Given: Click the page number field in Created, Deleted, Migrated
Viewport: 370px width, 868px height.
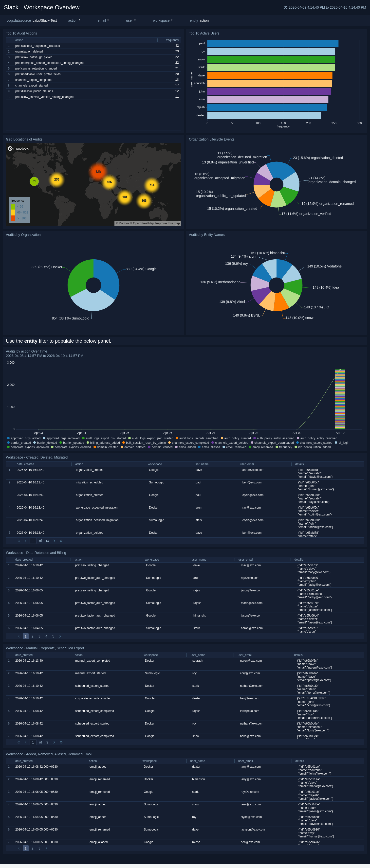Looking at the screenshot, I should (33, 541).
